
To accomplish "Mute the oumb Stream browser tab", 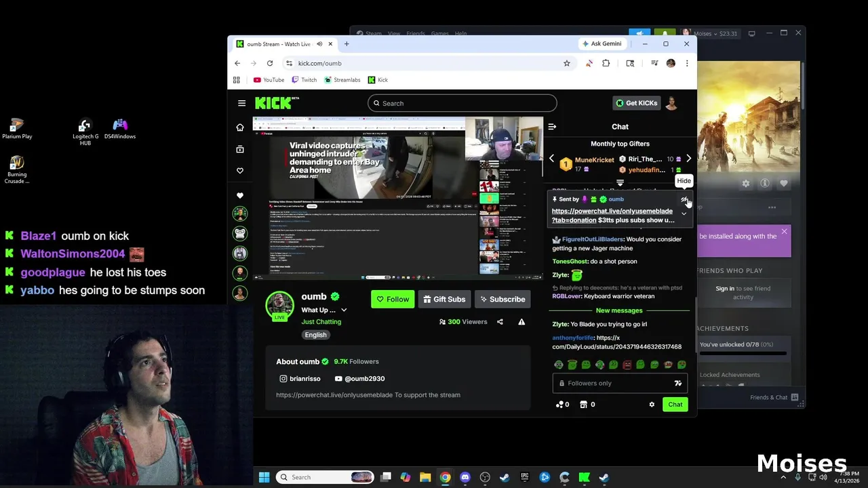I will click(x=319, y=44).
